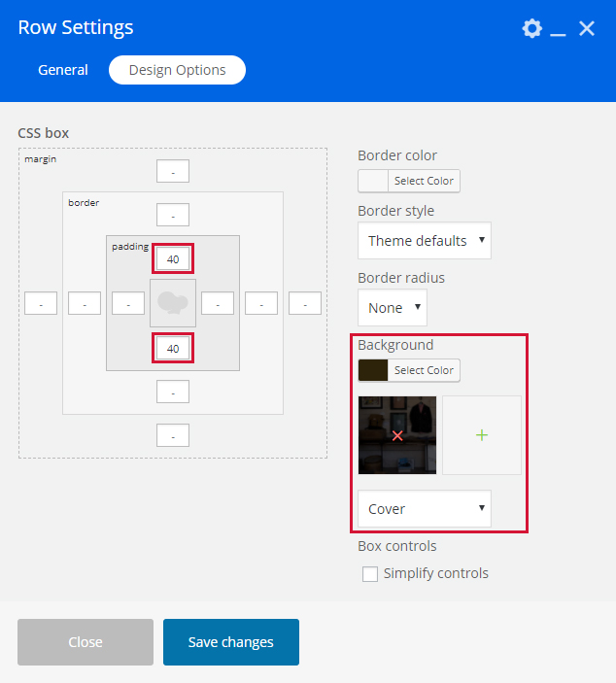Remove background image via red X
616x683 pixels.
pos(397,435)
